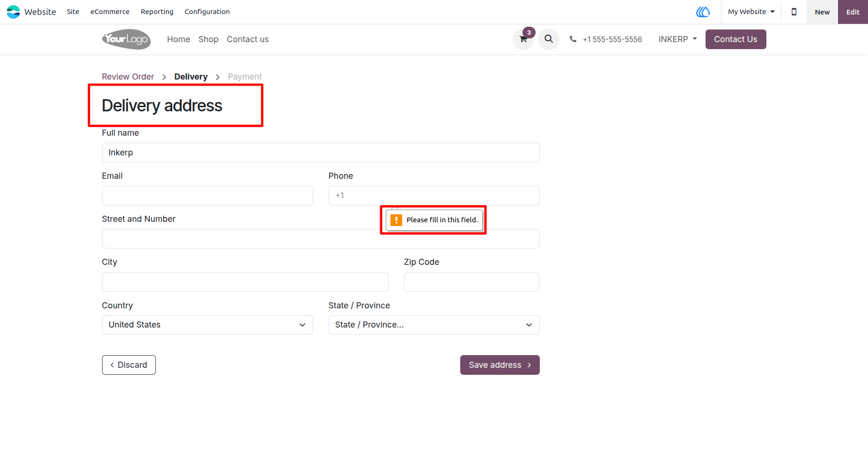Viewport: 868px width, 452px height.
Task: Go to the Home page link
Action: (178, 39)
